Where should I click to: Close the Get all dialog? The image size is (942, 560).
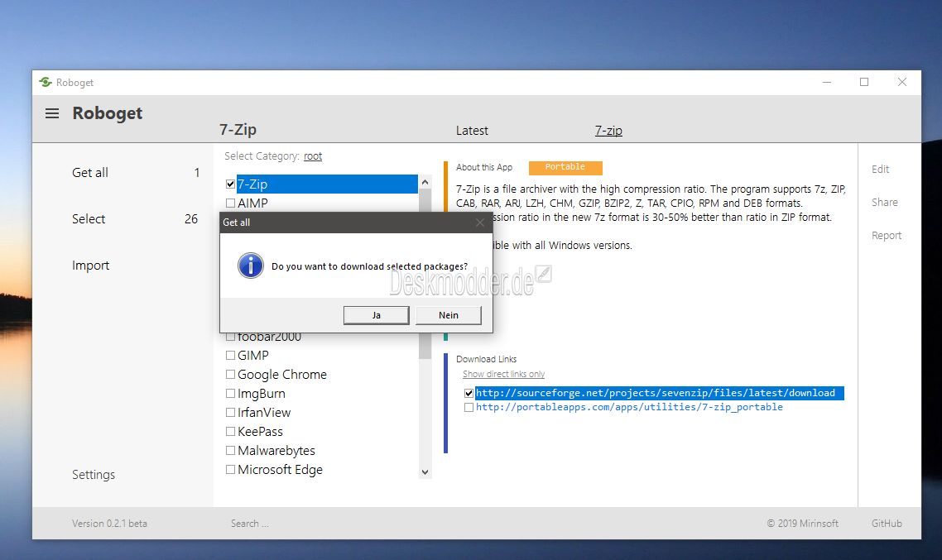[x=479, y=222]
